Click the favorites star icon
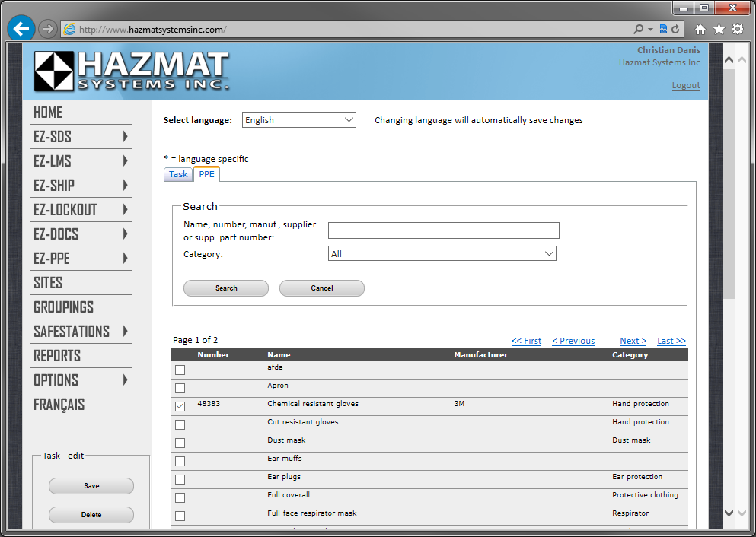 click(719, 30)
